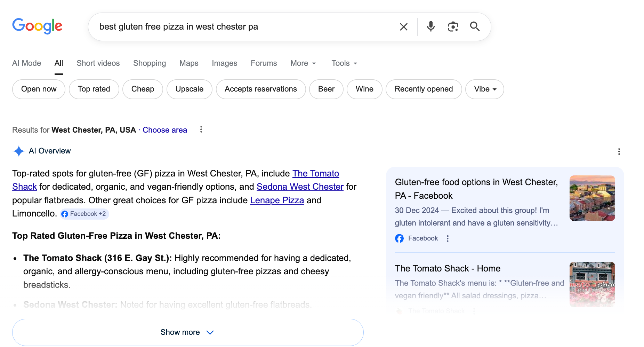Open the Sedona West Chester link
The width and height of the screenshot is (644, 347).
[300, 187]
